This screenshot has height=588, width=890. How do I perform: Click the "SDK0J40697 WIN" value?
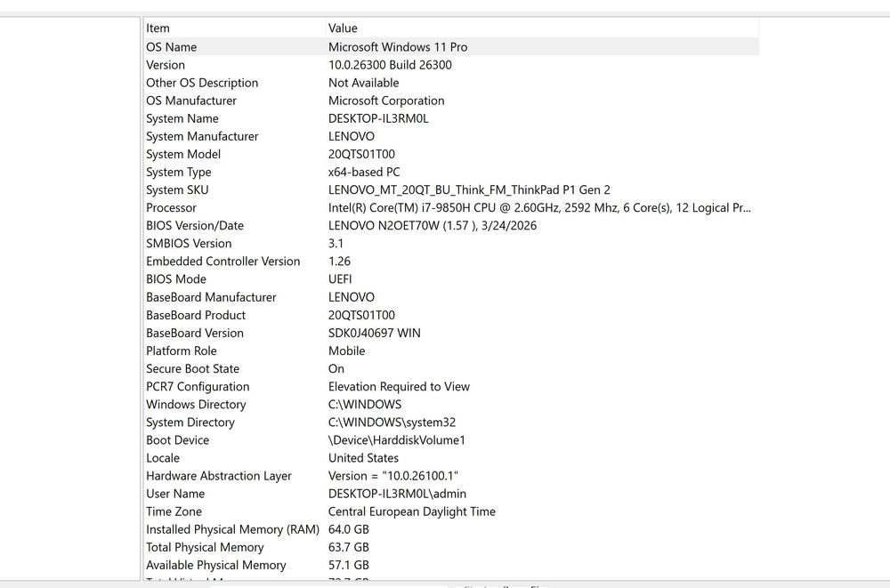coord(375,334)
